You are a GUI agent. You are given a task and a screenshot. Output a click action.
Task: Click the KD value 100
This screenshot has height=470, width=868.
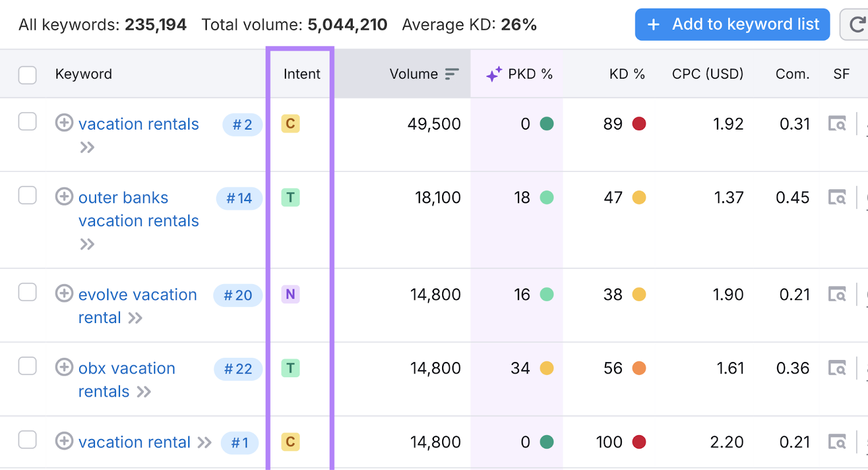point(609,442)
